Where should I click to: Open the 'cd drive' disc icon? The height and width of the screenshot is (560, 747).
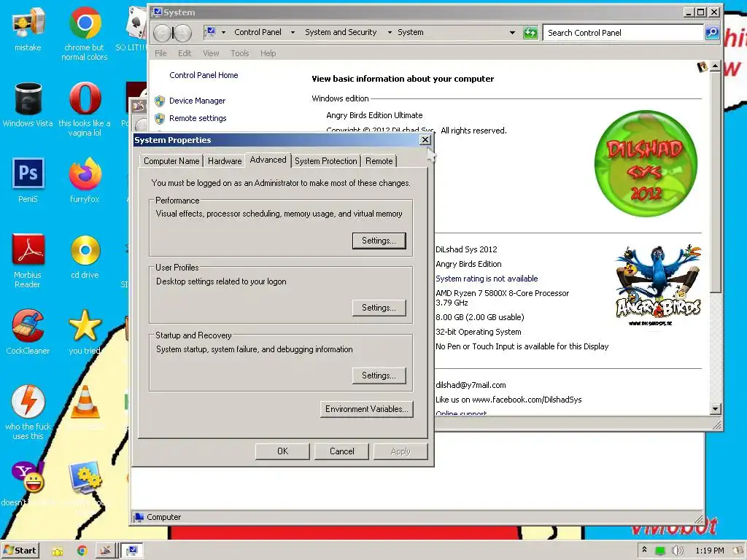click(x=85, y=249)
